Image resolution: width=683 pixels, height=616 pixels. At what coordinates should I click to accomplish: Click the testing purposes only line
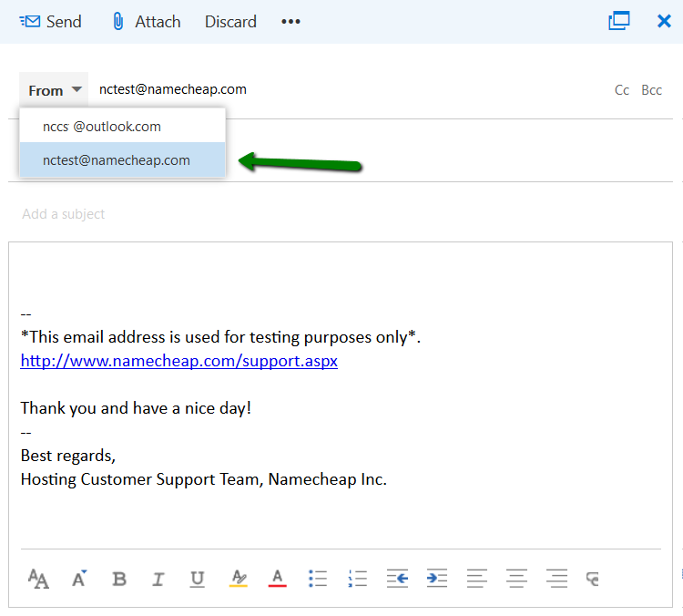click(x=220, y=337)
